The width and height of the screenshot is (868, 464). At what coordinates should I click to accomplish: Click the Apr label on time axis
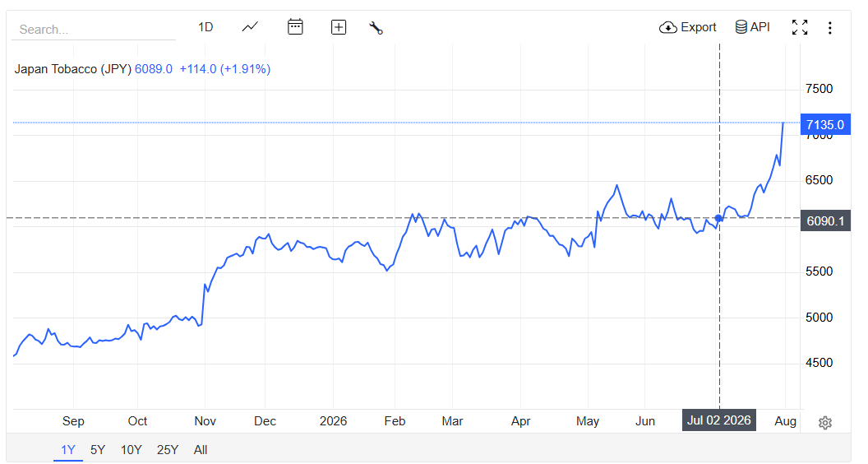coord(520,421)
